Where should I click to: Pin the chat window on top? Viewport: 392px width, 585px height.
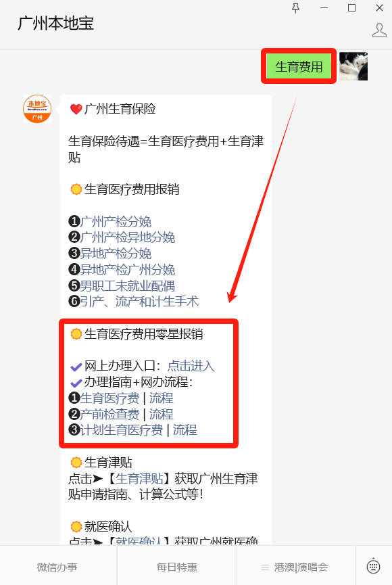(x=296, y=8)
